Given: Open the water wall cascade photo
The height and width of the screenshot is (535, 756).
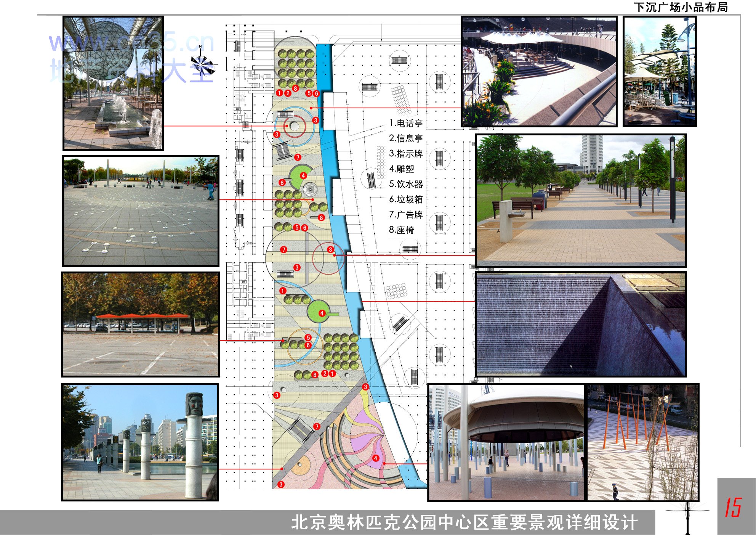Looking at the screenshot, I should [x=581, y=325].
